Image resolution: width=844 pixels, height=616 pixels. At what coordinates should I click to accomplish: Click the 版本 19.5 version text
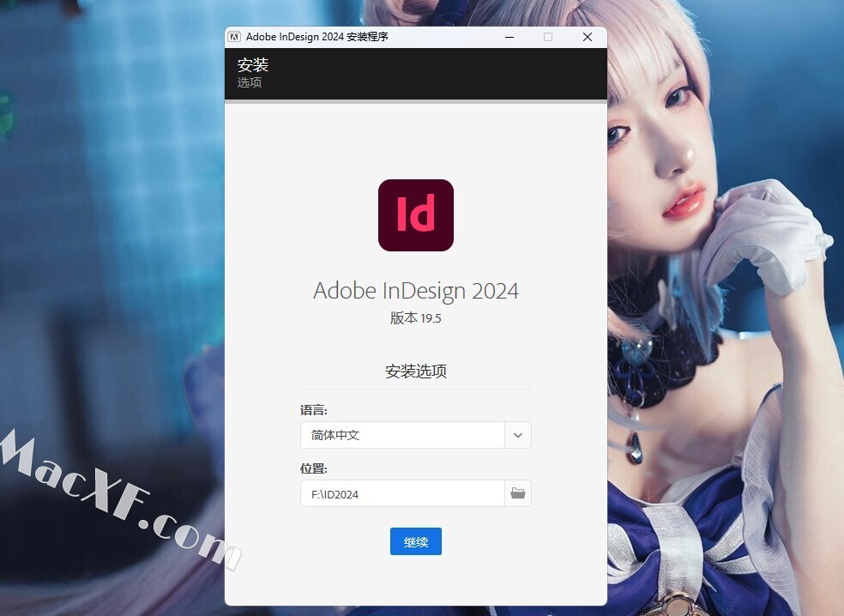pos(415,318)
